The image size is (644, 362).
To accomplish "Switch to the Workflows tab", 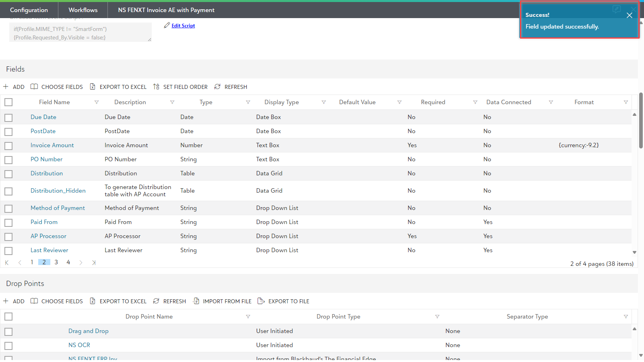I will click(83, 10).
